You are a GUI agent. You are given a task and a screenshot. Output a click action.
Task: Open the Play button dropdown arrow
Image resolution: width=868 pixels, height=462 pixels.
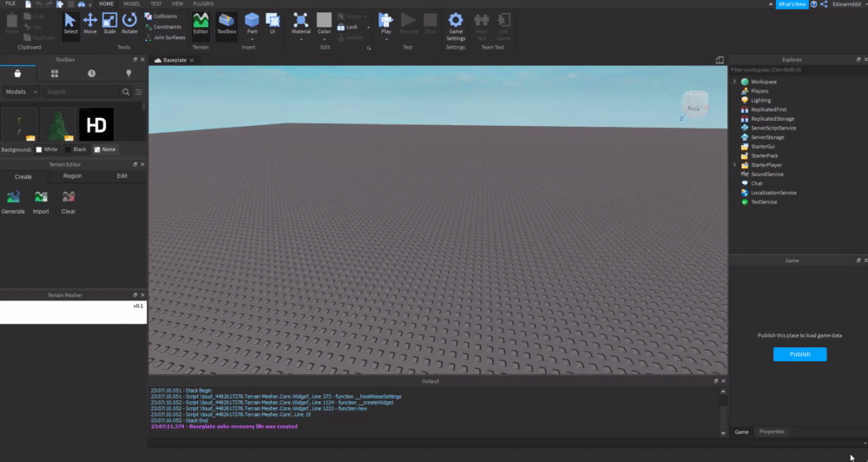(386, 40)
